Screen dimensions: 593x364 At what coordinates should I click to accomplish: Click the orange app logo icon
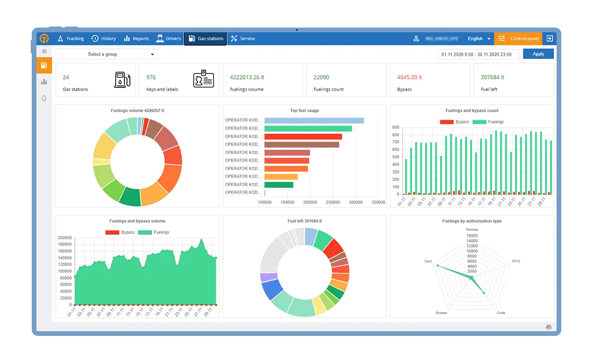44,38
